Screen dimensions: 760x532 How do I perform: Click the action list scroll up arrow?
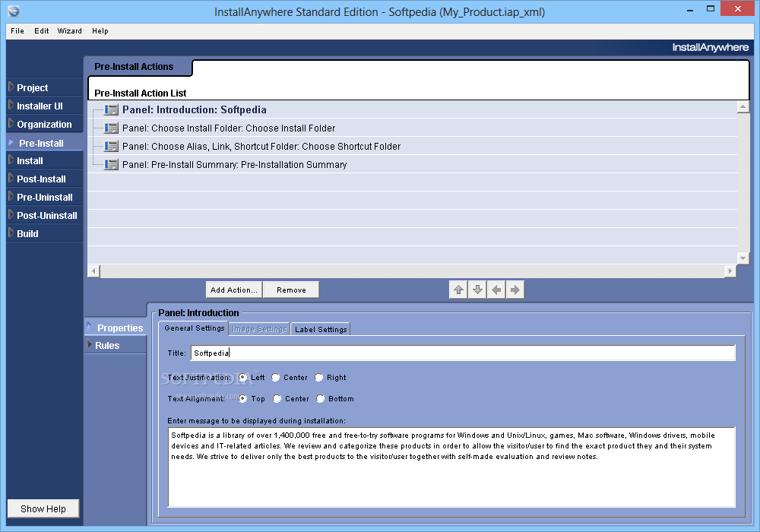coord(743,106)
